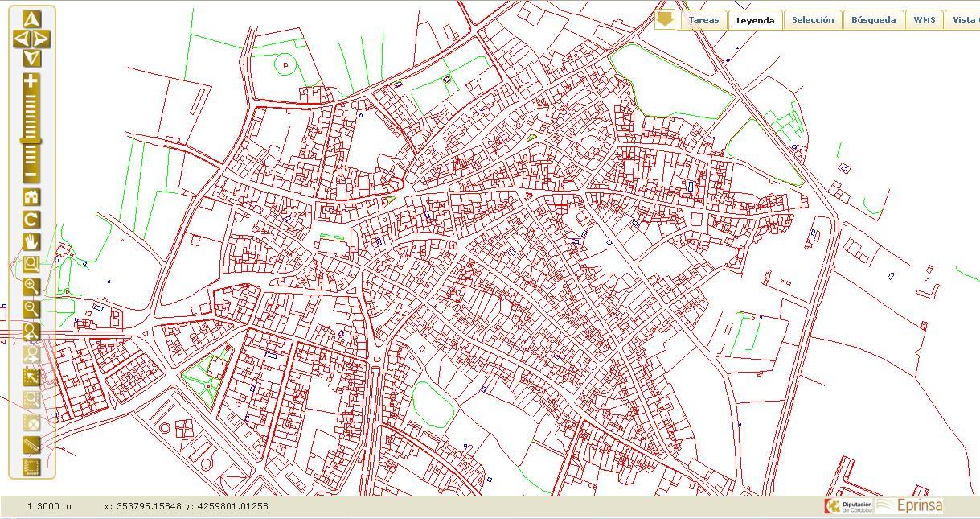Switch to the Selección tab
Viewport: 980px width, 519px height.
(812, 19)
